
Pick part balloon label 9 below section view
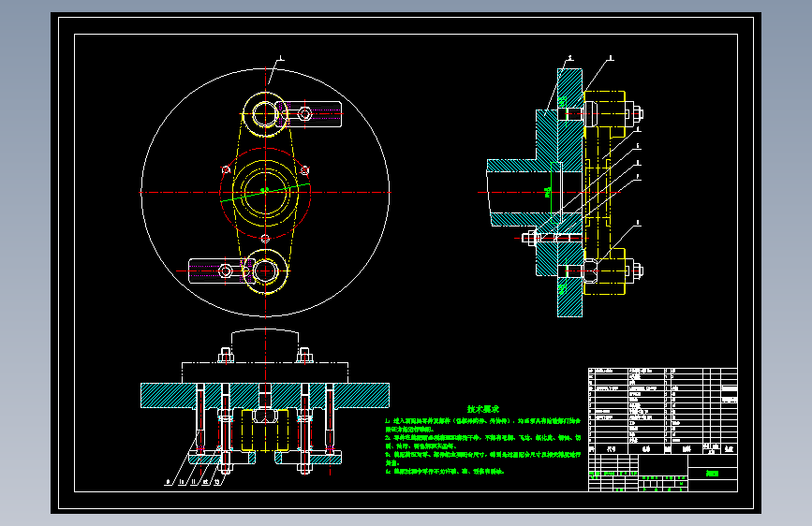pos(168,482)
